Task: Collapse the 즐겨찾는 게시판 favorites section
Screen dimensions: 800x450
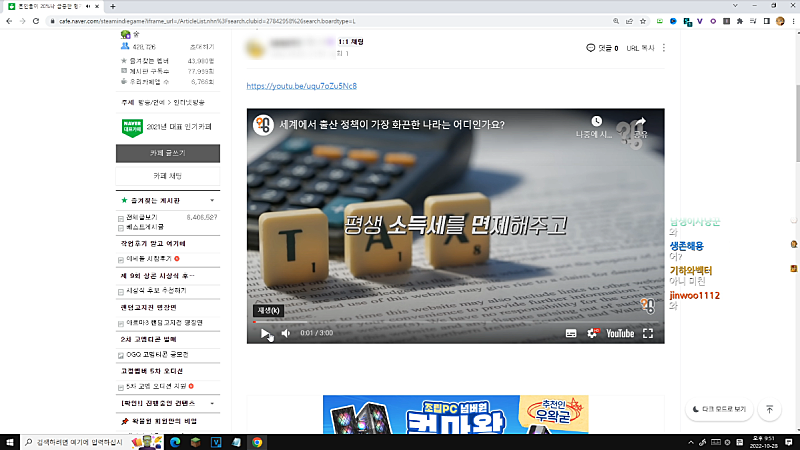Action: (211, 201)
